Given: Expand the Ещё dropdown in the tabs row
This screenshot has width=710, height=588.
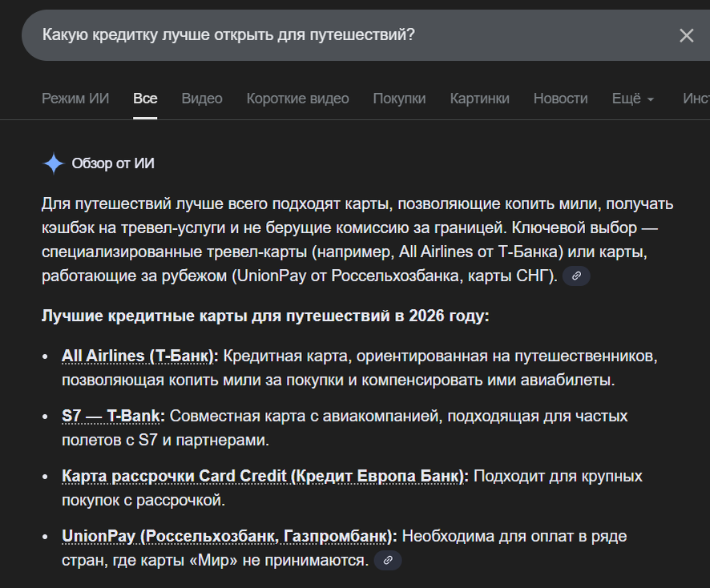Looking at the screenshot, I should tap(632, 98).
